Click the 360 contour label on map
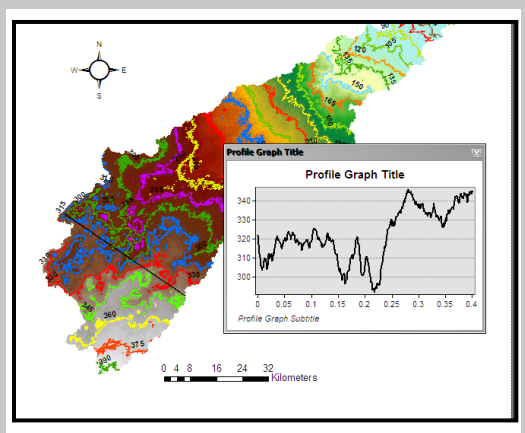The width and height of the screenshot is (525, 433). (x=109, y=315)
